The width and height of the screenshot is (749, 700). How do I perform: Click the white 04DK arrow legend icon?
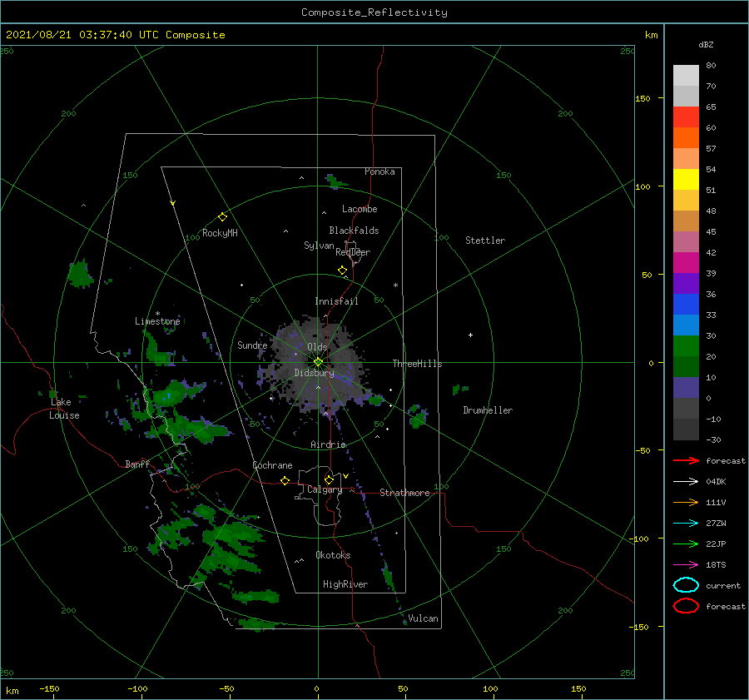[x=686, y=481]
